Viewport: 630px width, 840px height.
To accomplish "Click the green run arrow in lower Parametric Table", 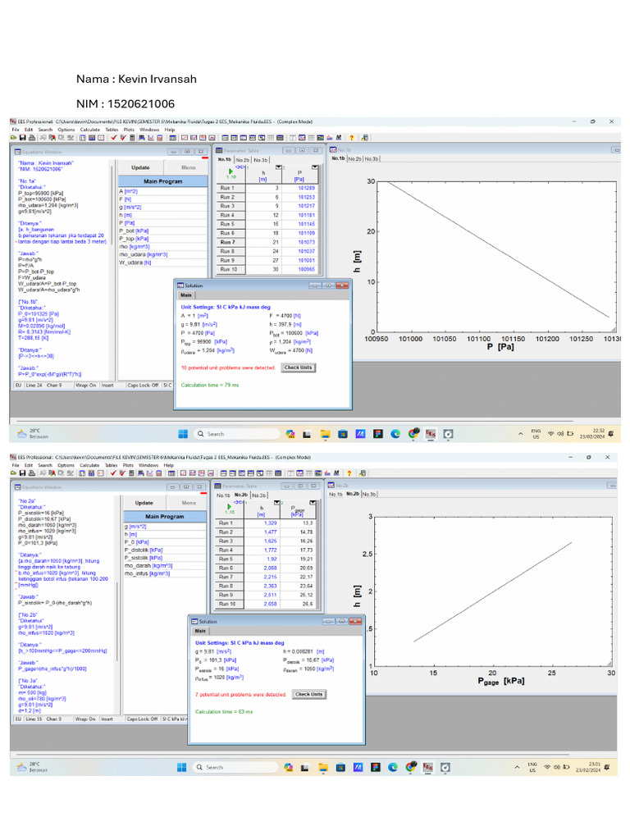I will (x=231, y=505).
